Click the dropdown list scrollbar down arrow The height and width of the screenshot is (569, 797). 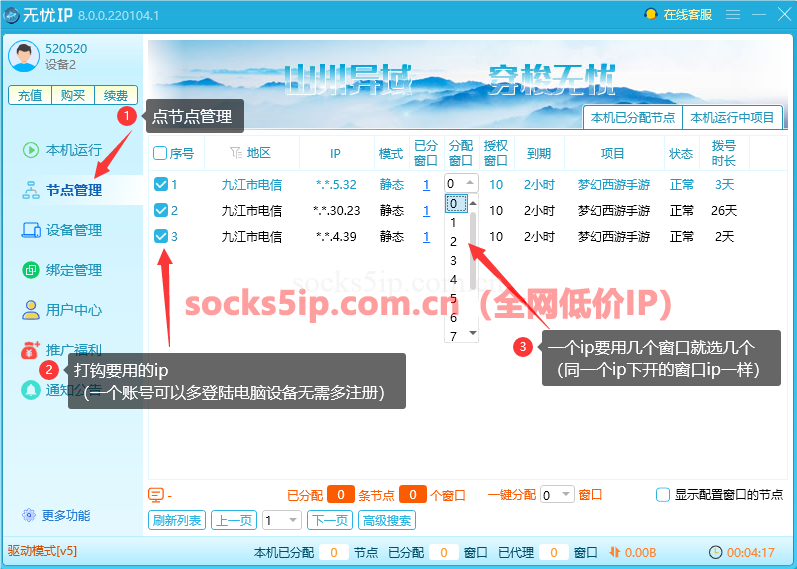click(472, 333)
